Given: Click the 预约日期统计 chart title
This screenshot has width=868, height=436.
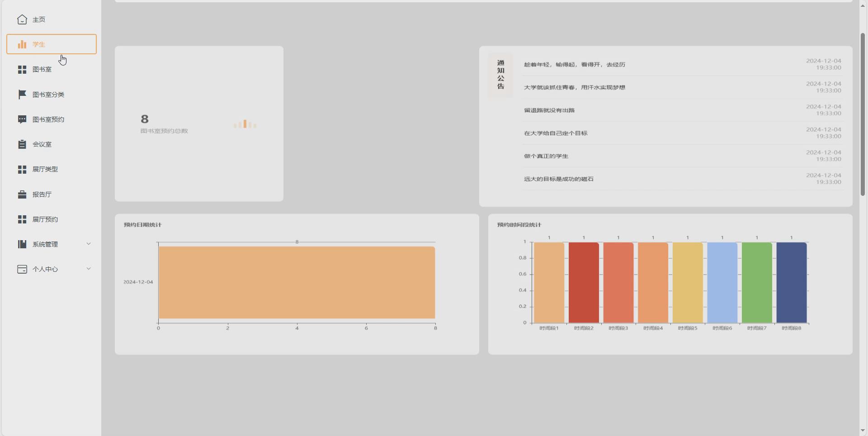Looking at the screenshot, I should pyautogui.click(x=143, y=225).
